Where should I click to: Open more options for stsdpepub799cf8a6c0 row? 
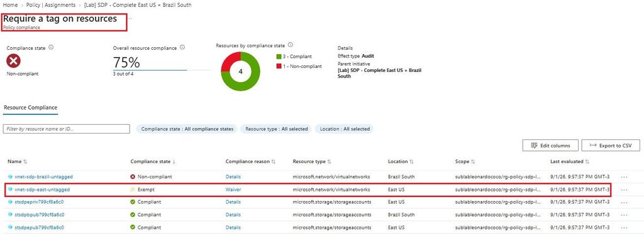tap(625, 227)
